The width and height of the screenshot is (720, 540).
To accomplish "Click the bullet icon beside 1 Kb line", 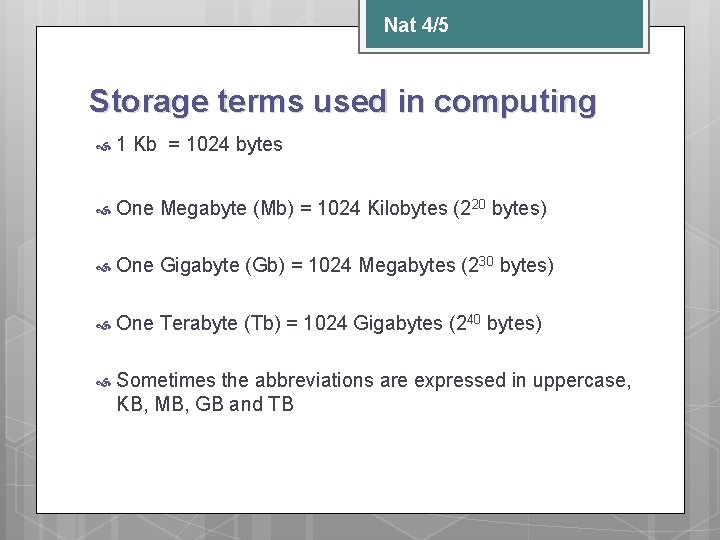I will 103,147.
